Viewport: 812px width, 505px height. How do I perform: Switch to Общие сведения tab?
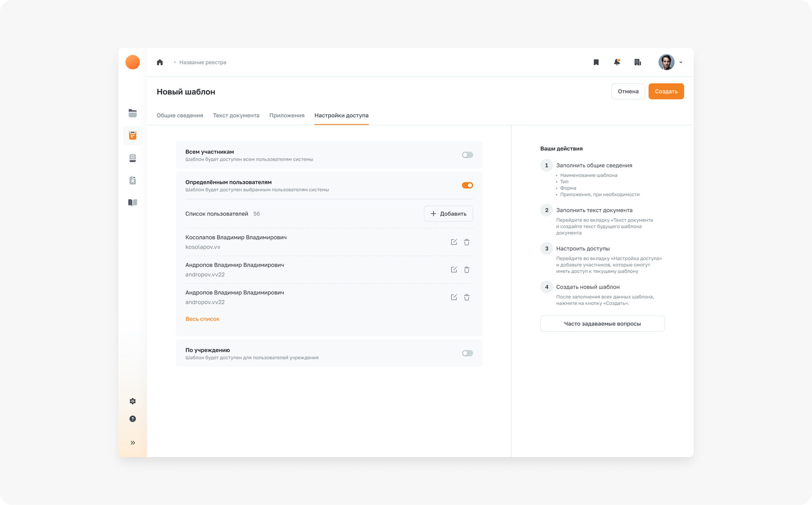point(180,116)
